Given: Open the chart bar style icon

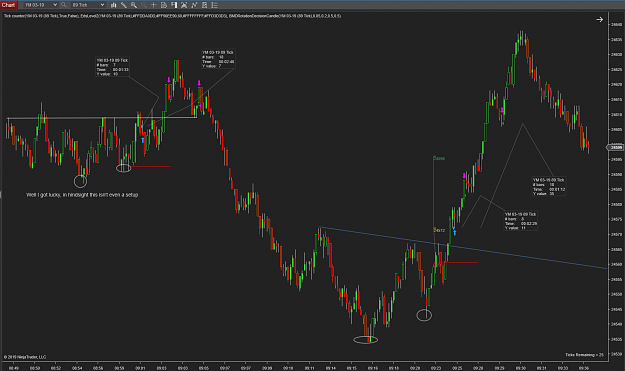Looking at the screenshot, I should [x=114, y=5].
